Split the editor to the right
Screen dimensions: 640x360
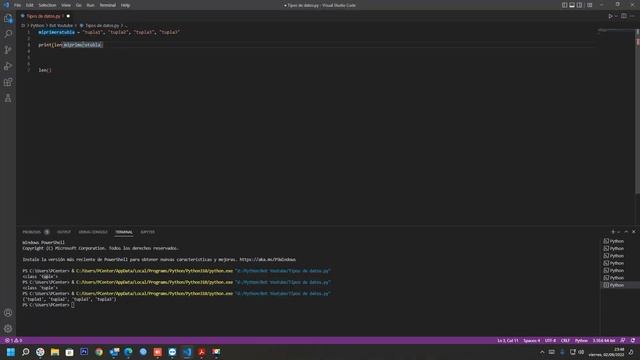624,16
